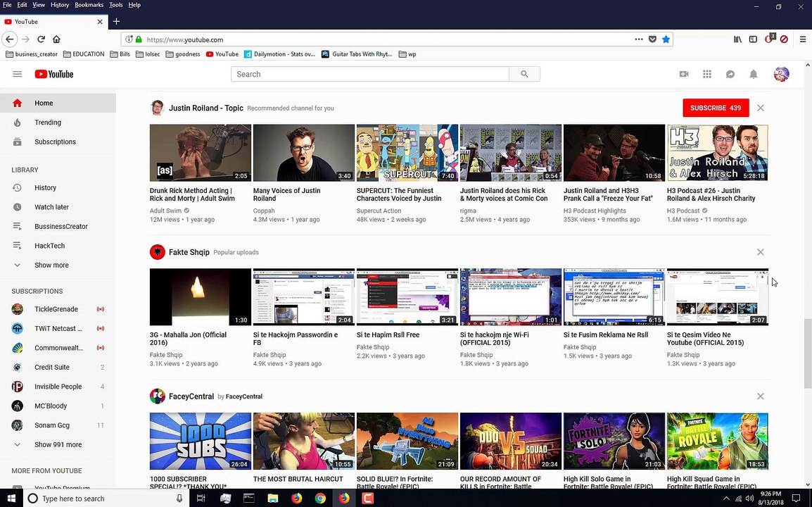The image size is (812, 507).
Task: Dismiss the Justin Roiland recommendation row
Action: coord(760,108)
